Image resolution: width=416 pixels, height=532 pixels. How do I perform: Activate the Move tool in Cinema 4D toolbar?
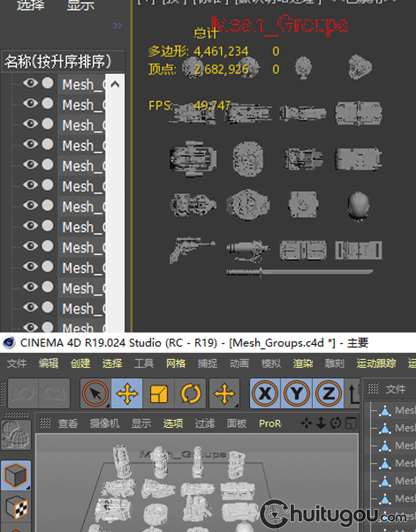pyautogui.click(x=126, y=393)
